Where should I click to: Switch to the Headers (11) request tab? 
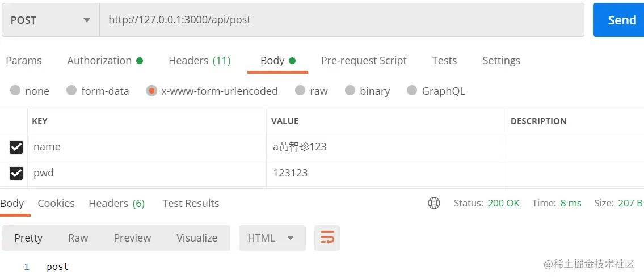pyautogui.click(x=200, y=61)
